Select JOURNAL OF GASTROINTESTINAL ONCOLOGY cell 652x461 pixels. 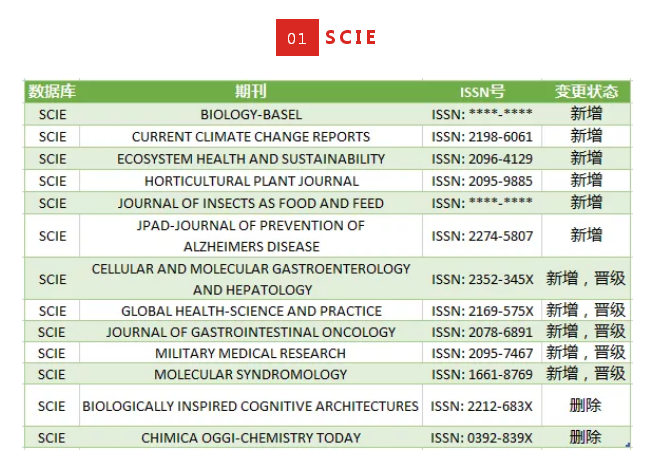coord(251,332)
